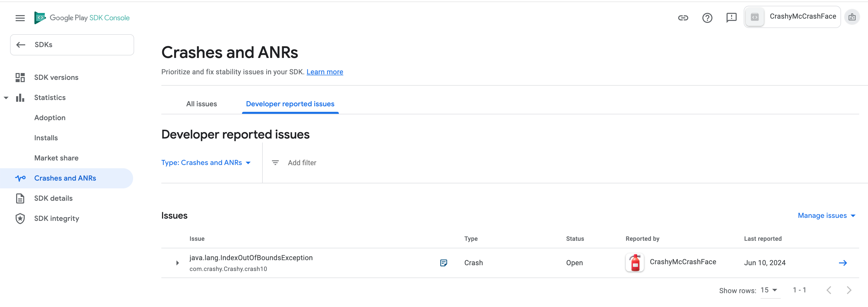Send feedback using the feedback icon
Viewport: 868px width, 307px height.
[x=732, y=18]
